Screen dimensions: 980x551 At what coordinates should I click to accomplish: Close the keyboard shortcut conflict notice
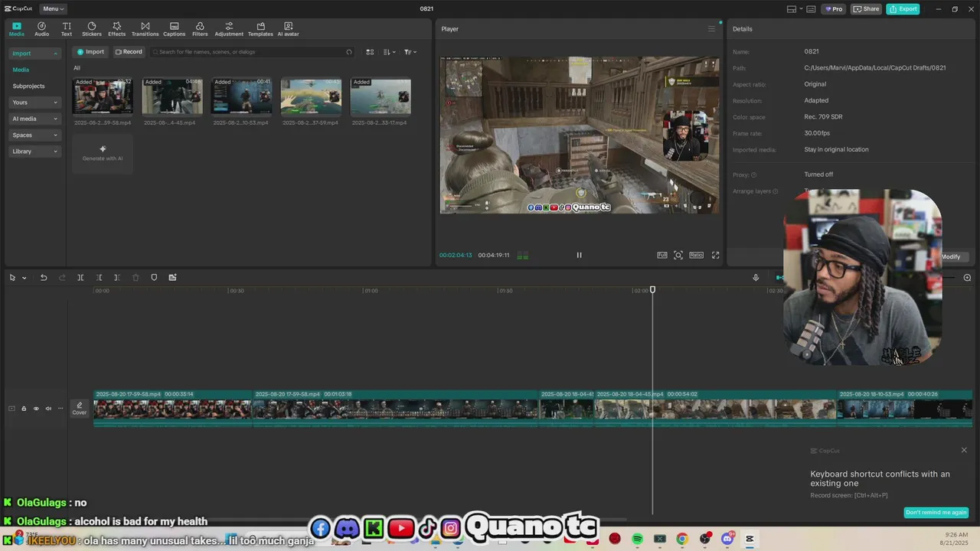(964, 450)
